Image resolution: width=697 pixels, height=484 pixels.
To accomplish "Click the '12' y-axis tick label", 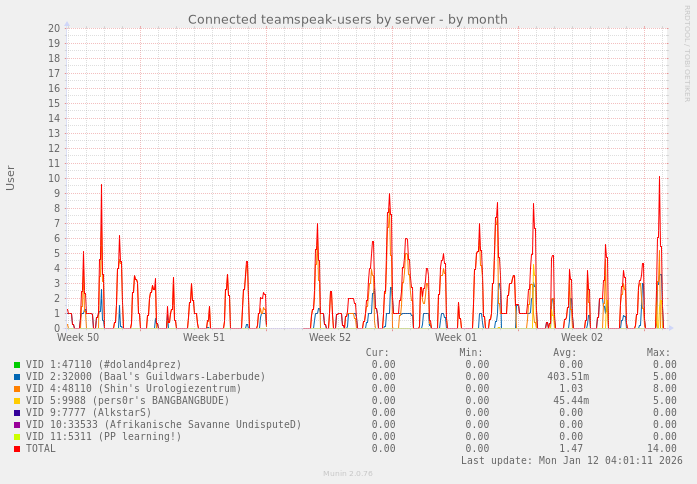I will click(x=54, y=148).
